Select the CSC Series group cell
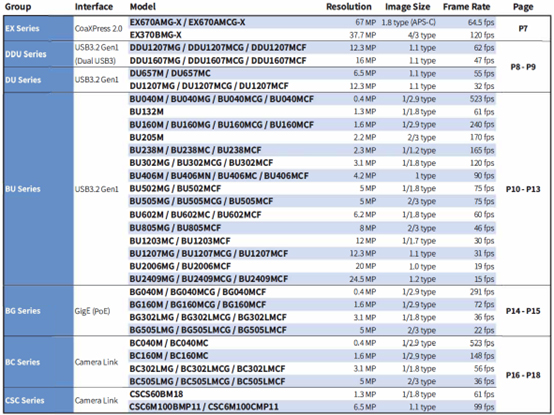 tap(38, 401)
